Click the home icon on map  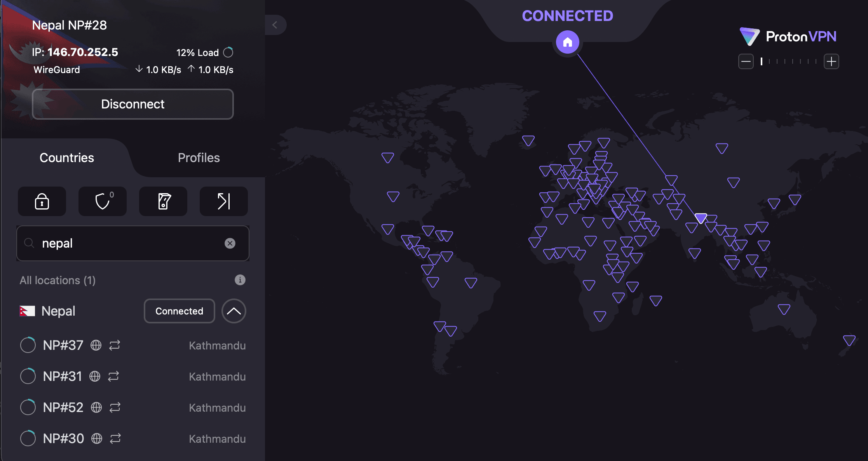point(567,42)
